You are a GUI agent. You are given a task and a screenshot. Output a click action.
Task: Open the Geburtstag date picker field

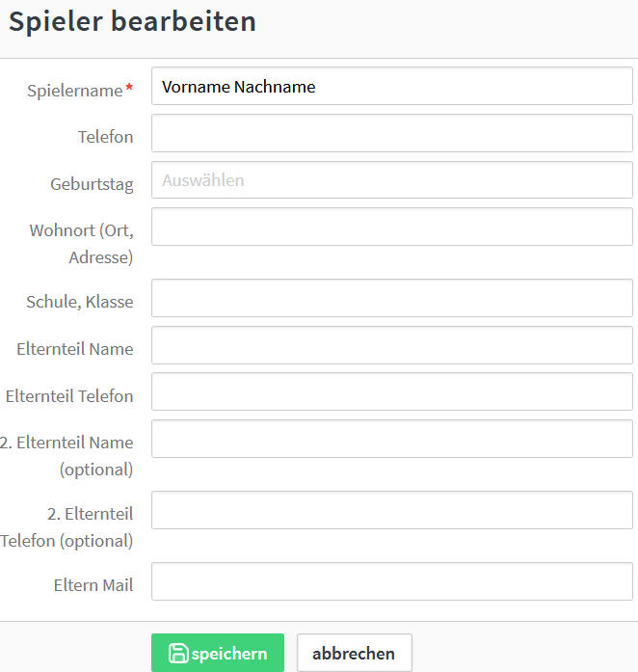[391, 180]
